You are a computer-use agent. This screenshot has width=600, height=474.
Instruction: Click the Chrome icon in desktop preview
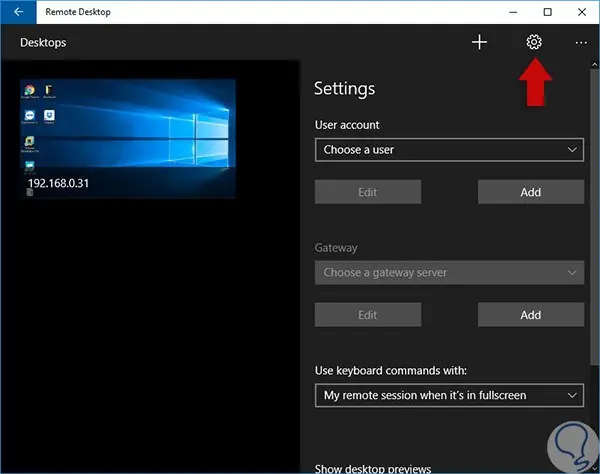click(x=29, y=90)
